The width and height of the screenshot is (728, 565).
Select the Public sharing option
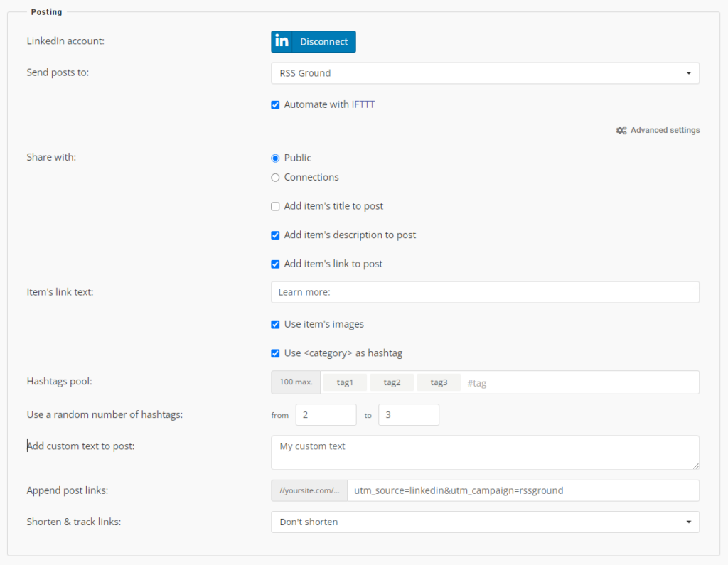coord(275,158)
